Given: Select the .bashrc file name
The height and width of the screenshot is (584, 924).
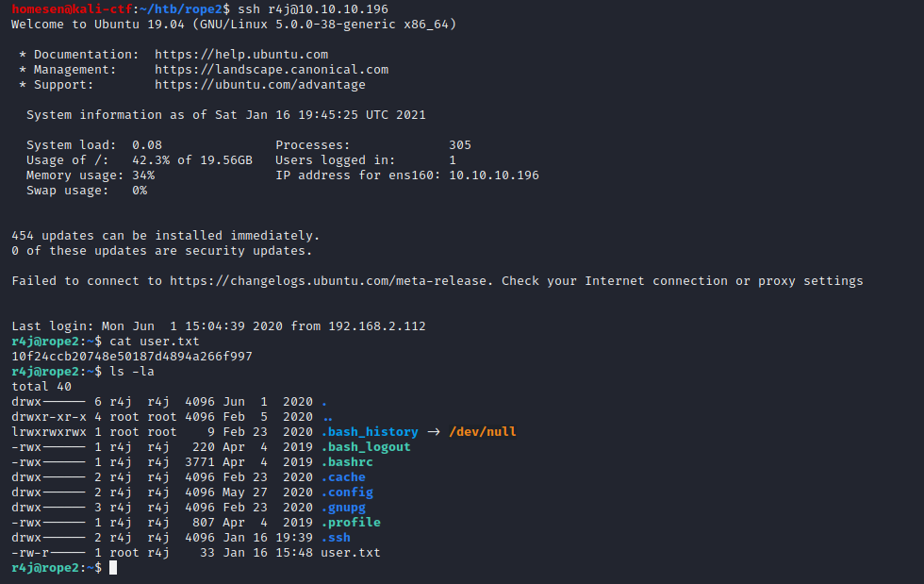Looking at the screenshot, I should click(347, 462).
